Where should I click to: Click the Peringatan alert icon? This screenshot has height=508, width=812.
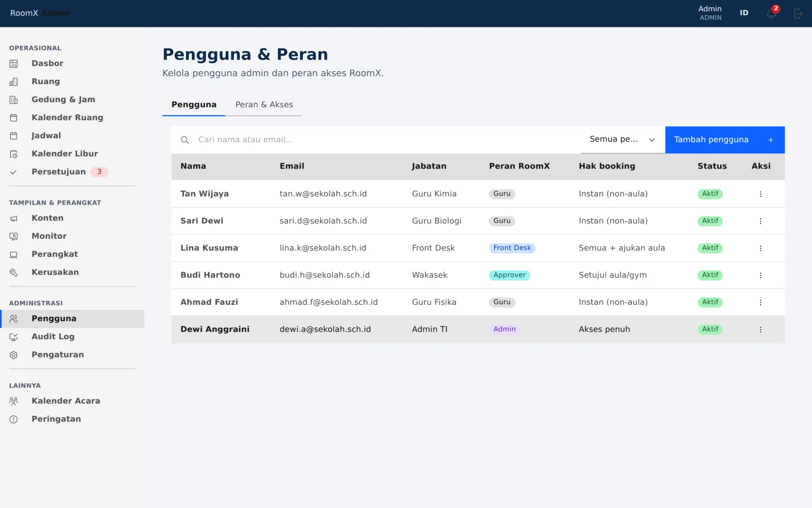point(14,419)
